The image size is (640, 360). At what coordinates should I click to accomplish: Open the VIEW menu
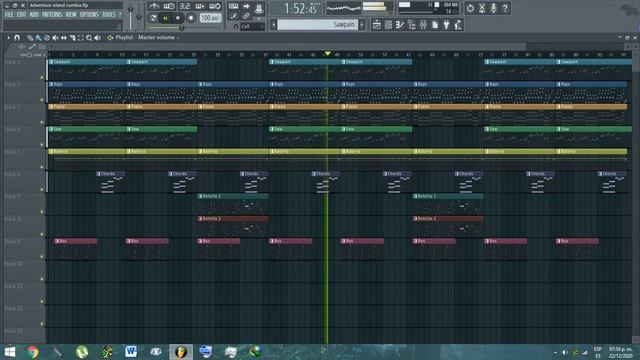[71, 14]
